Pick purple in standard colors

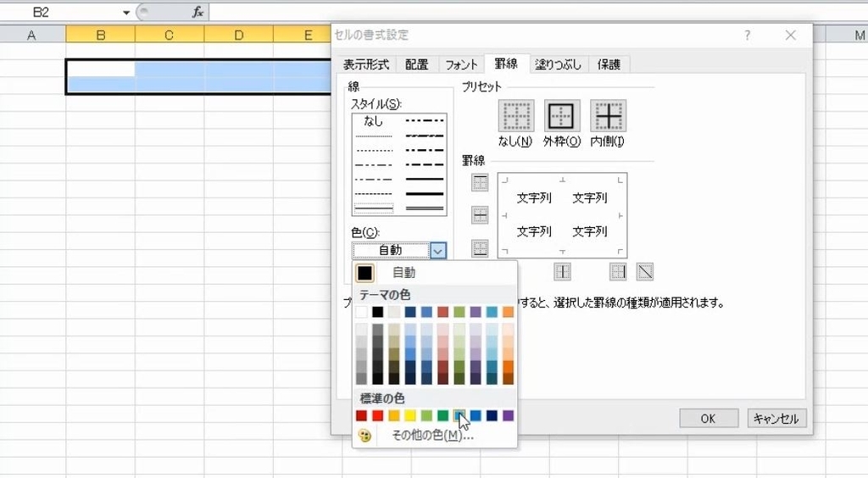pos(509,415)
